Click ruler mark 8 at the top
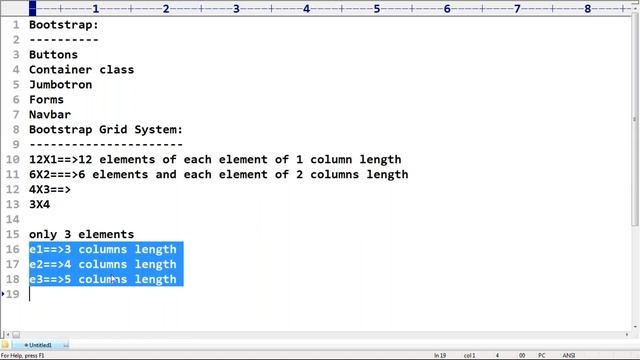 587,9
